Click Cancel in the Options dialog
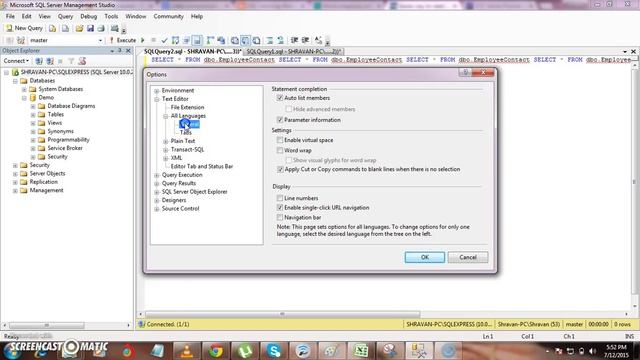Viewport: 640px width, 360px height. [x=468, y=257]
